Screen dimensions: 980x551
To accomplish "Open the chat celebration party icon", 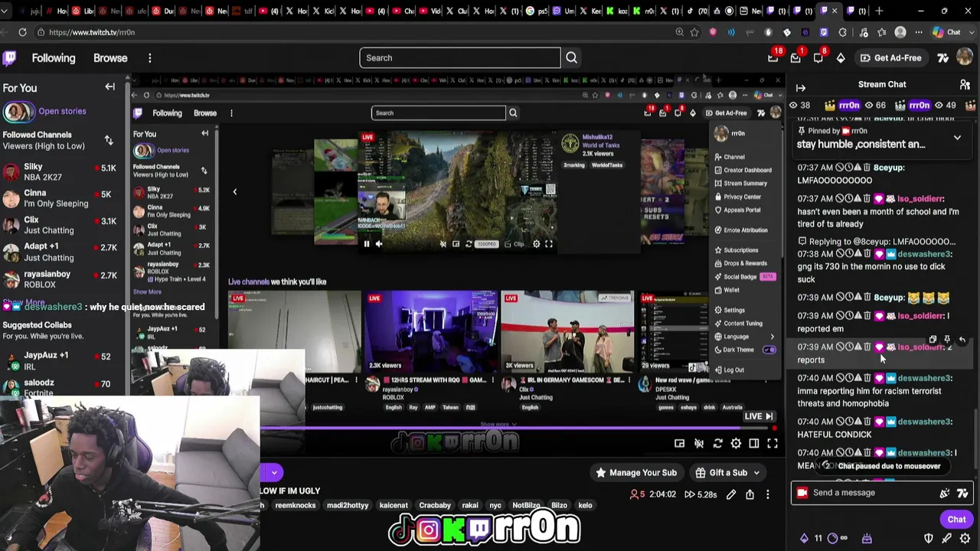I will coord(944,493).
